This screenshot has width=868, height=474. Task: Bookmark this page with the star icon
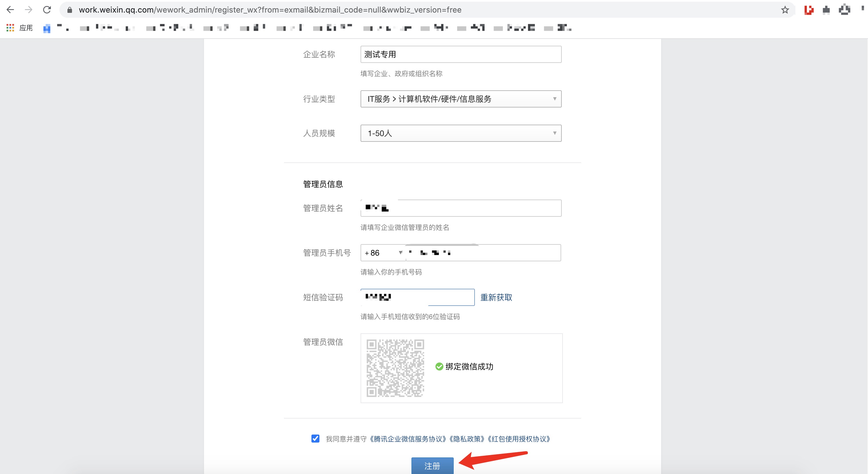(785, 9)
